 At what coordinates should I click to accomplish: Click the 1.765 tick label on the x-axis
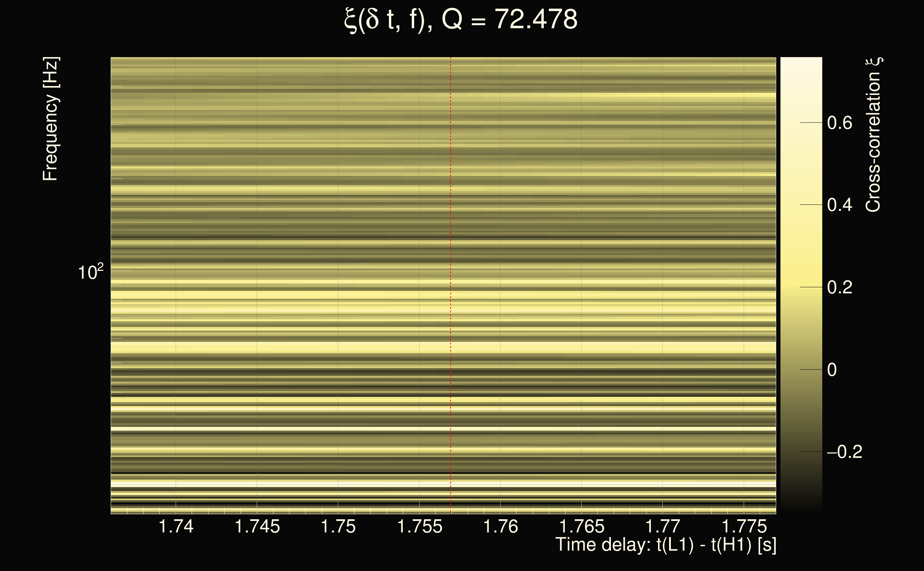tap(581, 526)
